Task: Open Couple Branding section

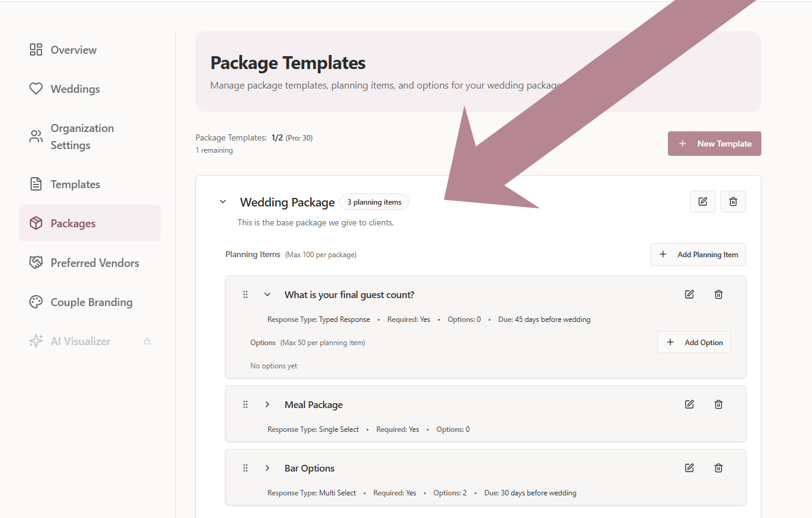Action: [x=91, y=302]
